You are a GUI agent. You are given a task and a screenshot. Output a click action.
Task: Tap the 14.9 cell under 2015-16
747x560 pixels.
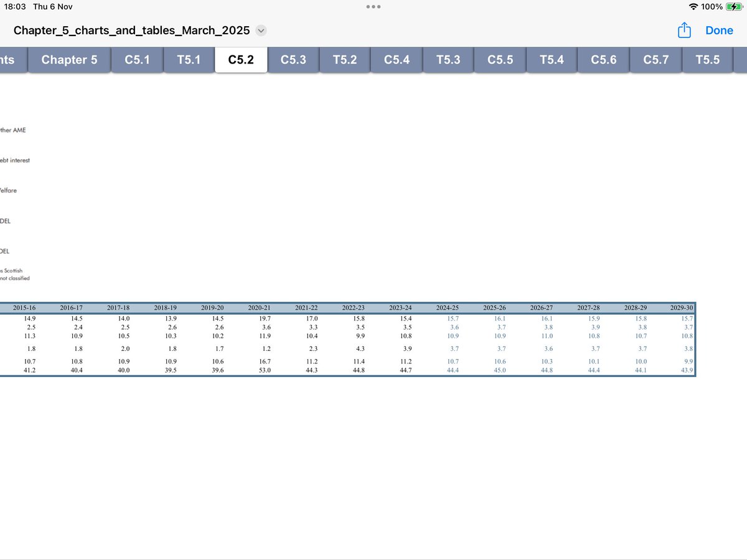tap(29, 318)
